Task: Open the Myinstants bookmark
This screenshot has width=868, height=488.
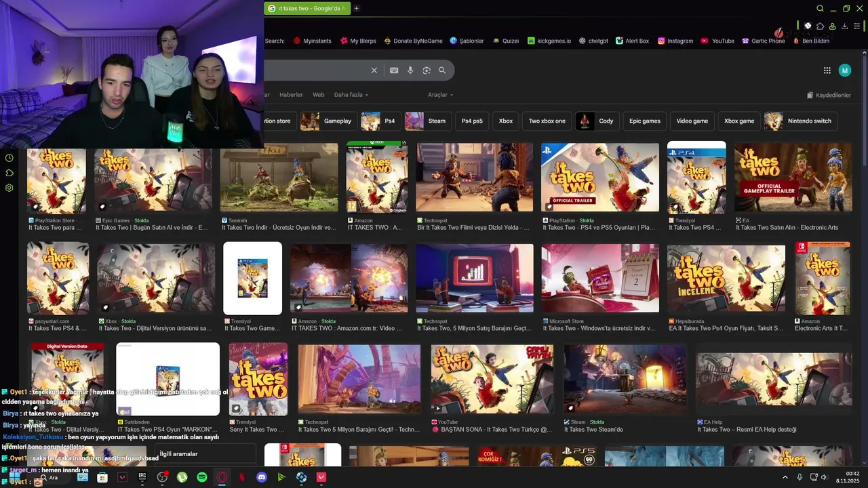Action: (x=312, y=41)
